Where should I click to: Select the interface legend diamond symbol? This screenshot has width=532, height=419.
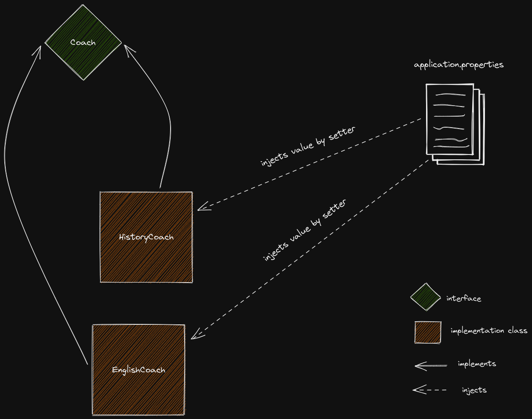425,298
